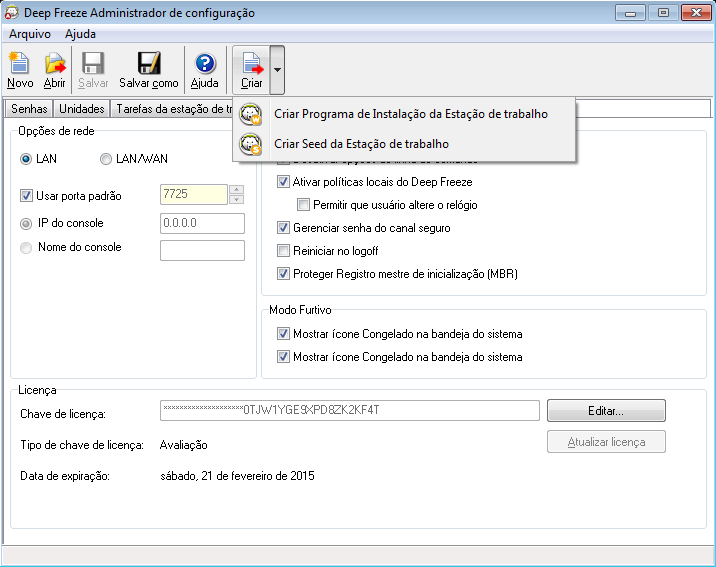The height and width of the screenshot is (567, 716).
Task: Click the Chave de licença field
Action: (350, 410)
